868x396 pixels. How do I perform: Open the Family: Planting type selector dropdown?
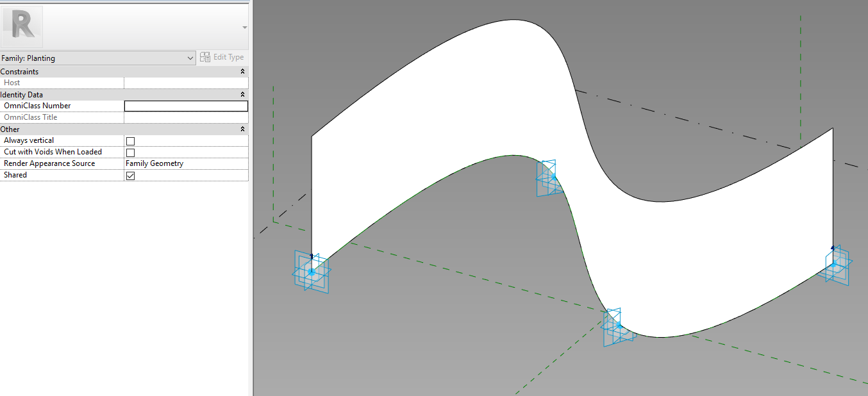[x=190, y=58]
